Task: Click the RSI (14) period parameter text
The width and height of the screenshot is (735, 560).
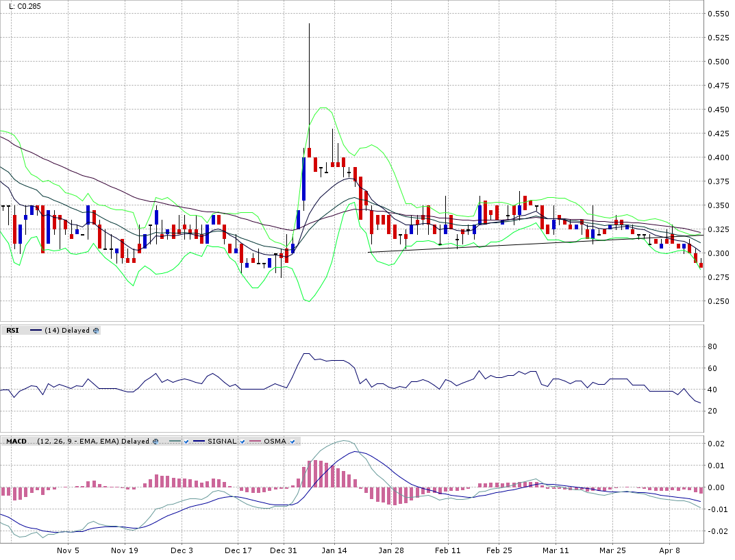Action: coord(51,331)
